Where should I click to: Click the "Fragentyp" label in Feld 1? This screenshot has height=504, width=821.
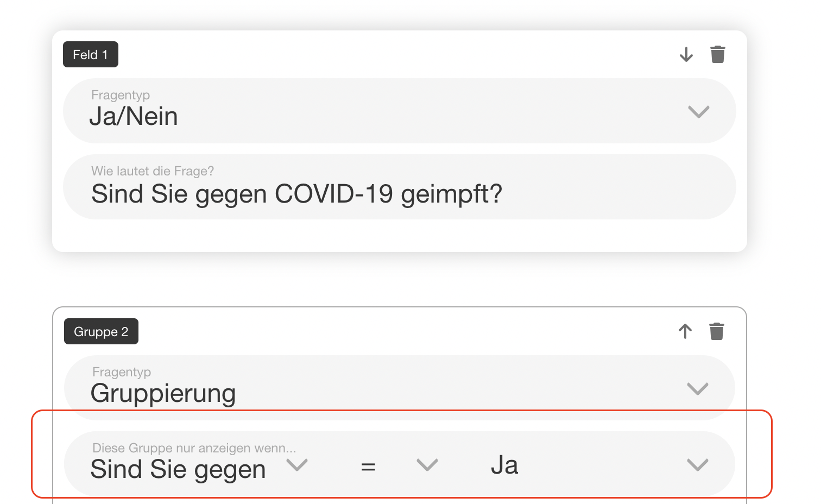point(121,95)
